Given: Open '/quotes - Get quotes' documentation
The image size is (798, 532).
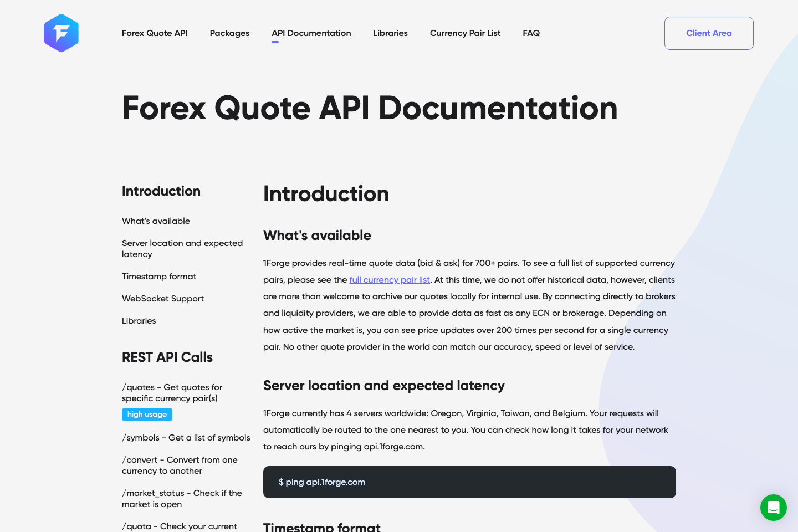Looking at the screenshot, I should point(172,392).
